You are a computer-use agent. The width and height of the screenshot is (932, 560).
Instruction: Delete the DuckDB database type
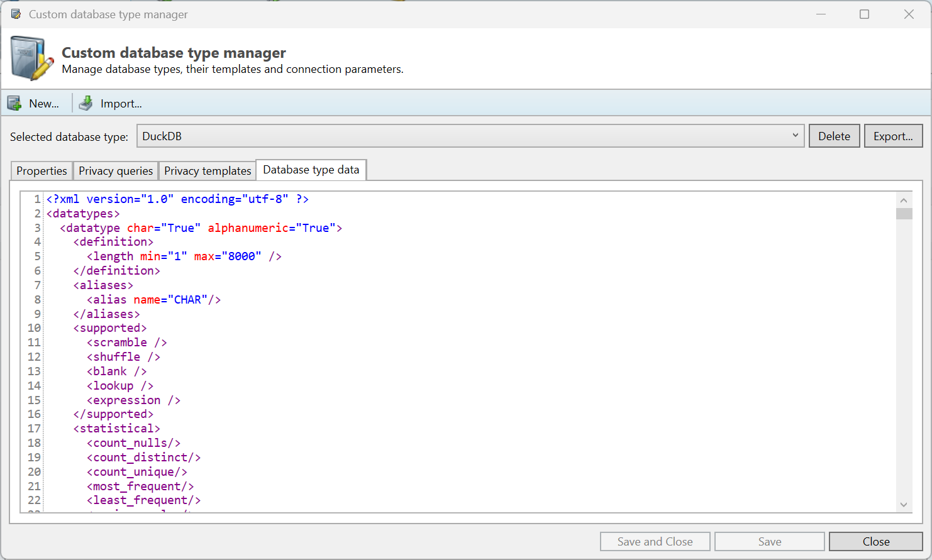click(x=834, y=136)
